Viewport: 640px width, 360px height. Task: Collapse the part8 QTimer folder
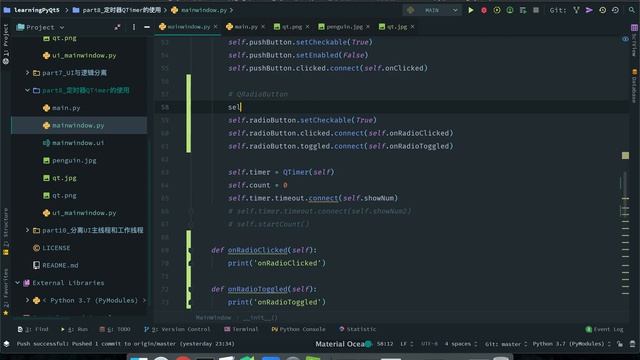[27, 90]
